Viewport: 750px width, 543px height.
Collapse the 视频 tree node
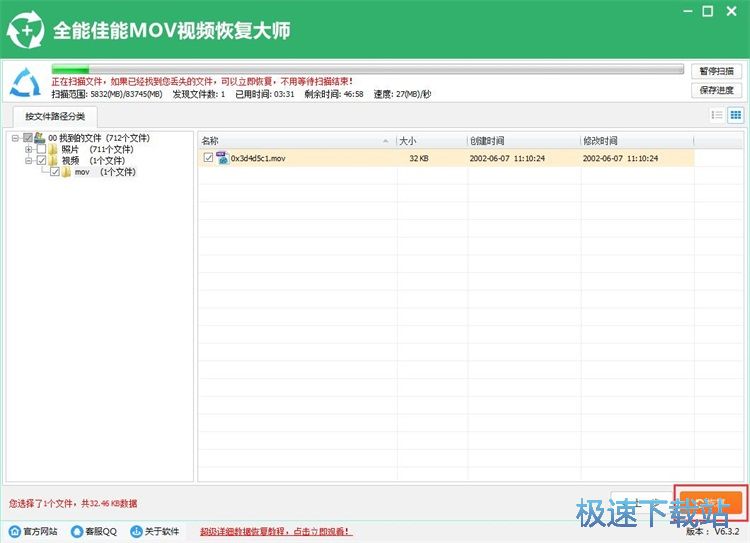tap(29, 161)
